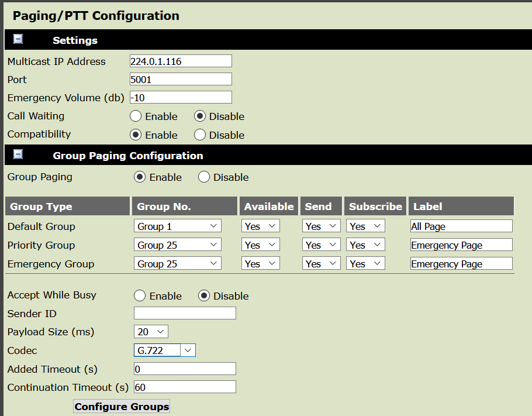Open Payload Size dropdown
The image size is (532, 416).
pos(151,331)
